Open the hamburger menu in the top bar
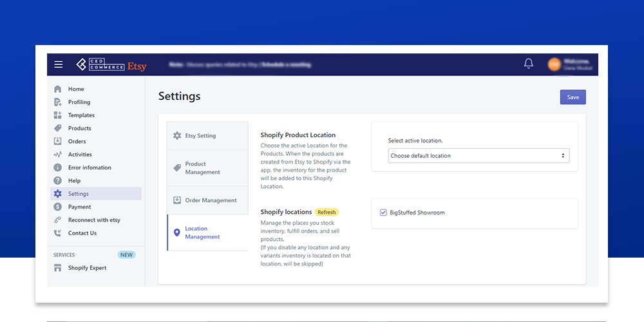Viewport: 644px width, 322px height. click(x=59, y=64)
